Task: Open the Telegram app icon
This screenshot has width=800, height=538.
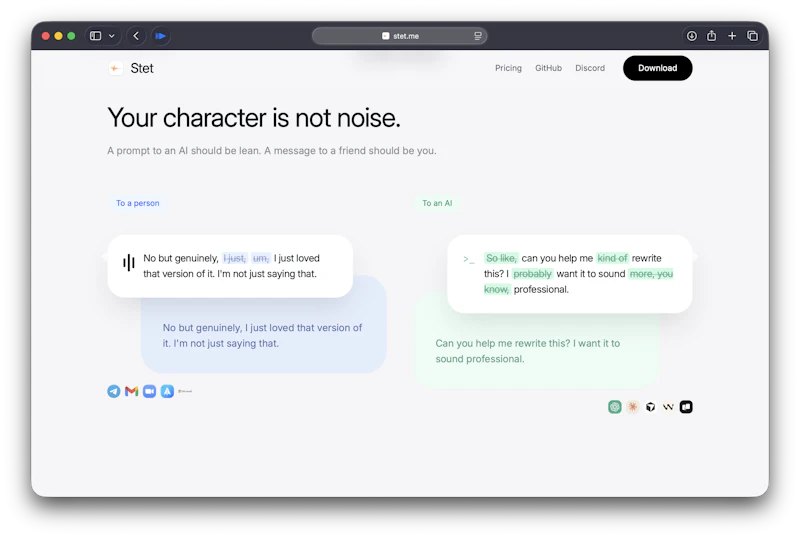Action: tap(114, 392)
